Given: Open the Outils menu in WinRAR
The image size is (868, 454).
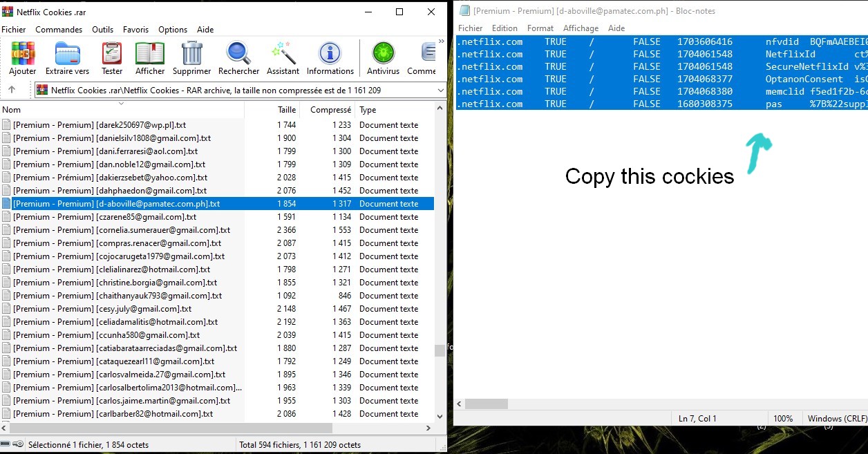Looking at the screenshot, I should click(x=102, y=30).
